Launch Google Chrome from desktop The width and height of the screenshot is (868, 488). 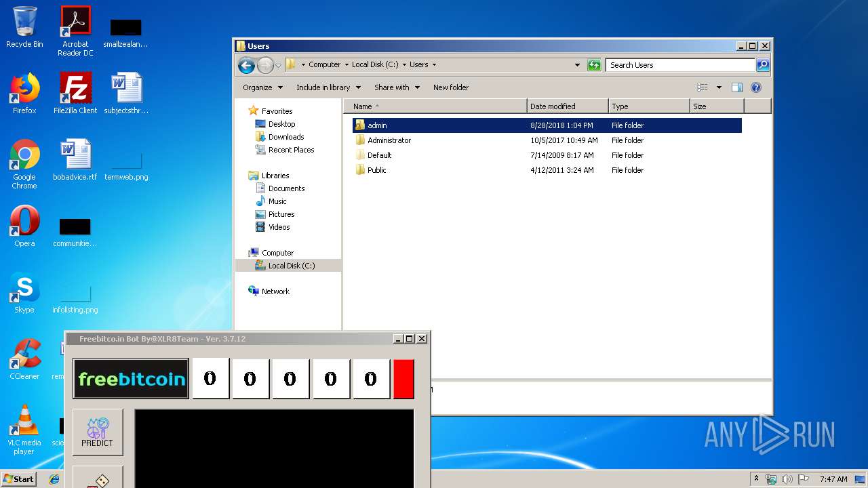[x=24, y=164]
